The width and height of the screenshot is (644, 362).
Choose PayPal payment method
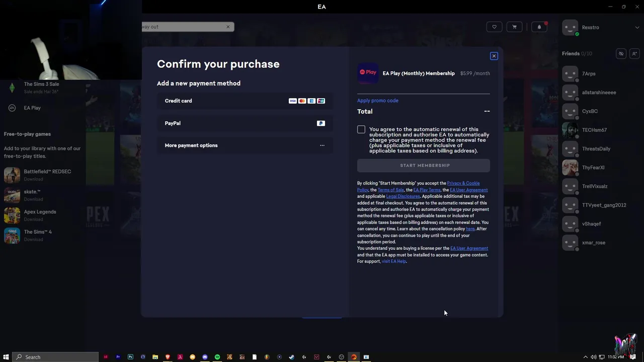(x=245, y=123)
